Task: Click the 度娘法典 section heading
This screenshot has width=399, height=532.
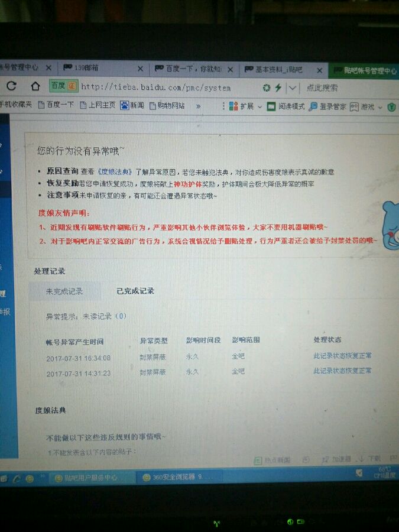Action: (51, 411)
